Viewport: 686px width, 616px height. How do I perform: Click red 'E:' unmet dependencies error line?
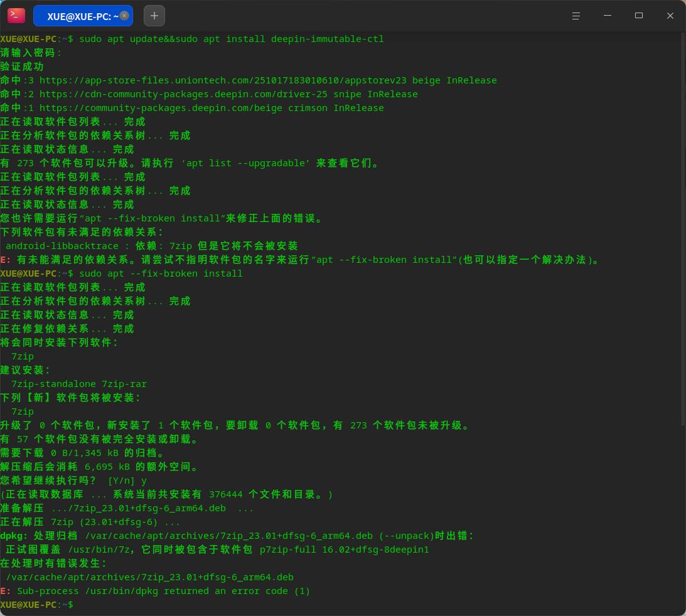(x=299, y=260)
